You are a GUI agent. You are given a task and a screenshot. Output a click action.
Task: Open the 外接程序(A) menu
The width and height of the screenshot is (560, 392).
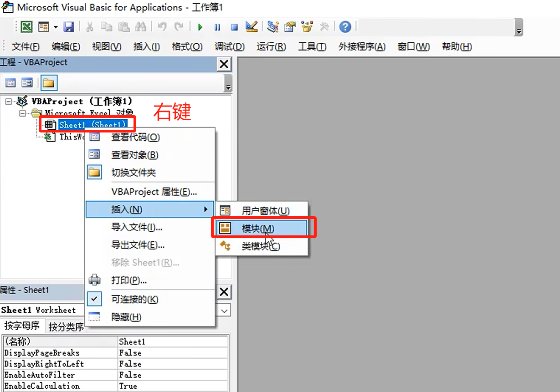[x=362, y=46]
